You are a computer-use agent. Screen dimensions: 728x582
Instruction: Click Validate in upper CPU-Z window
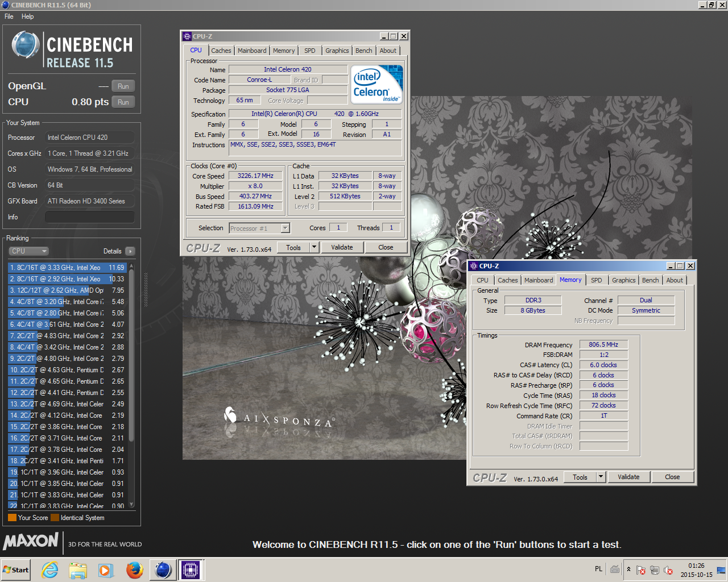[x=342, y=247]
